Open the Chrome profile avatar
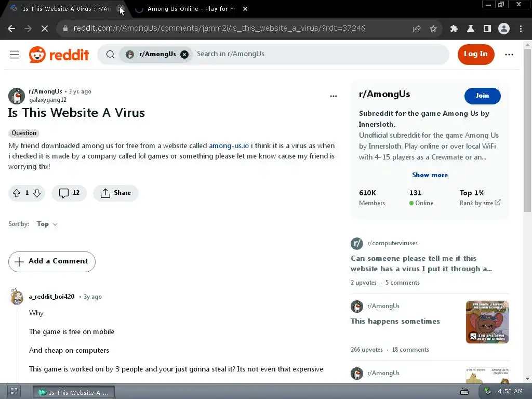Image resolution: width=532 pixels, height=399 pixels. pos(504,29)
